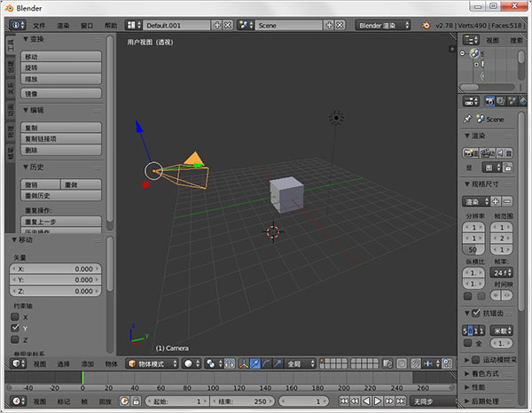The image size is (532, 413).
Task: Open the Render properties camera tab icon
Action: click(x=489, y=101)
